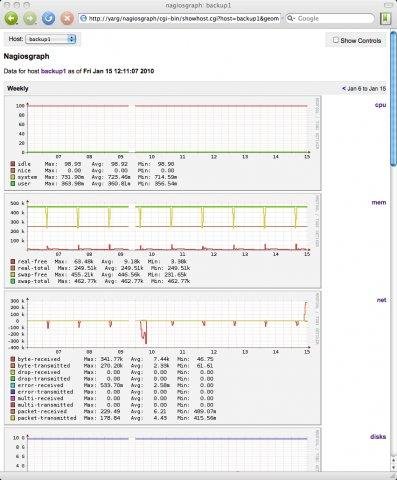
Task: Click the byte-transmitted legend label
Action: pyautogui.click(x=44, y=366)
